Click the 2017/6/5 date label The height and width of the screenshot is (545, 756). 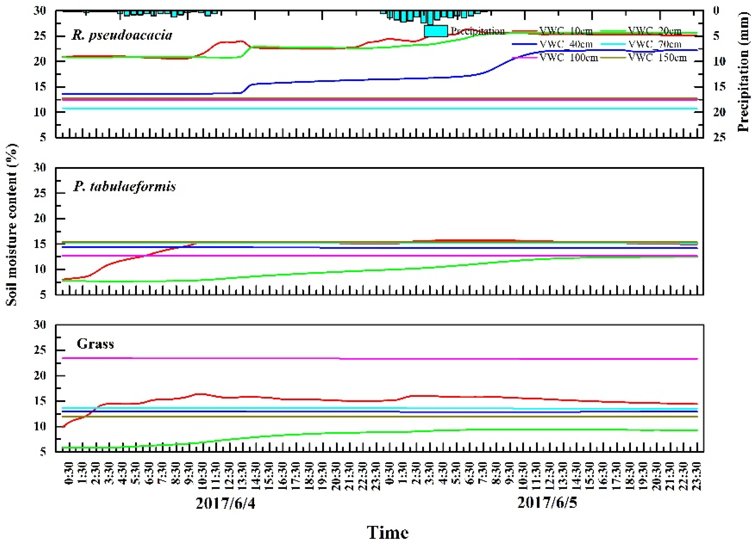tap(547, 502)
